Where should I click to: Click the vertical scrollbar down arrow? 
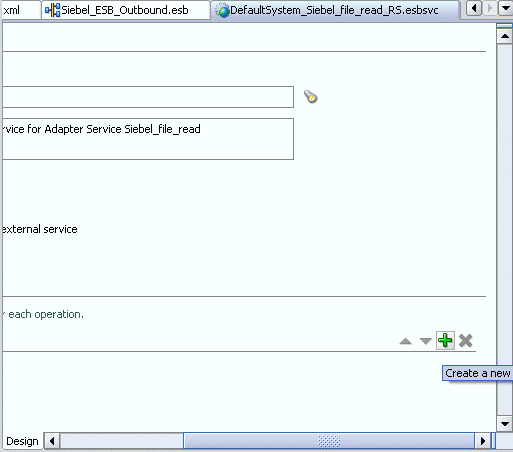click(505, 424)
